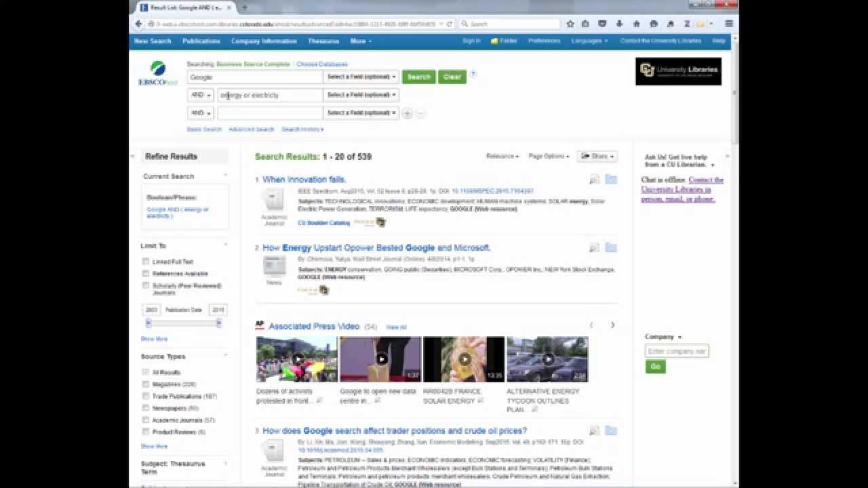Preview the crude oil prices article
The width and height of the screenshot is (868, 488).
pos(595,430)
